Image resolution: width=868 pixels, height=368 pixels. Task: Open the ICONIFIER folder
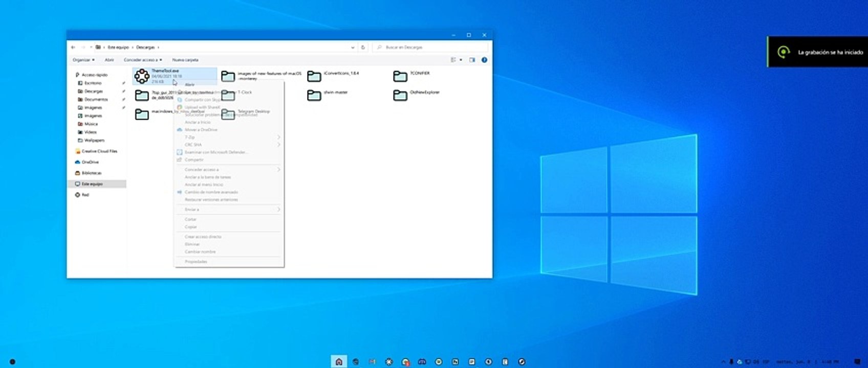click(400, 76)
